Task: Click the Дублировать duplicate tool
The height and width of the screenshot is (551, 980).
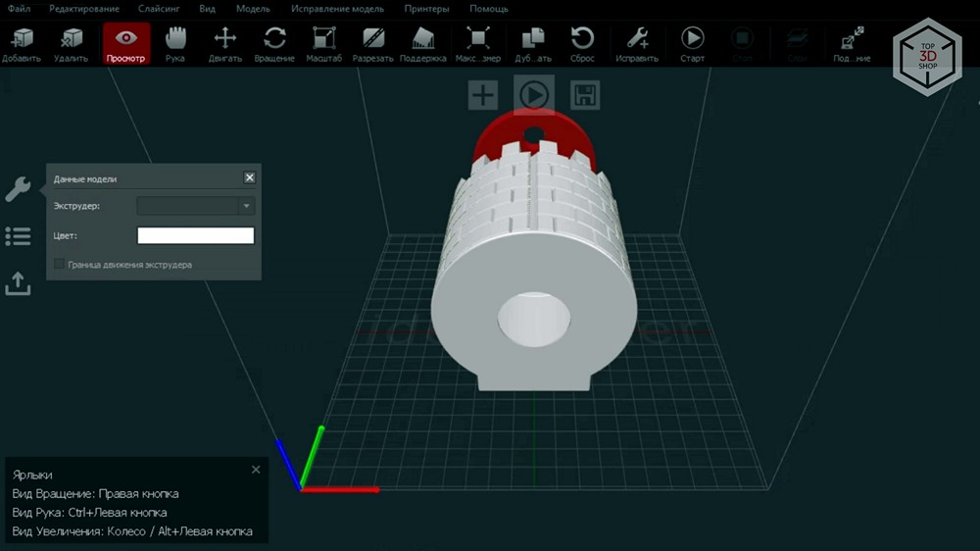Action: [533, 44]
